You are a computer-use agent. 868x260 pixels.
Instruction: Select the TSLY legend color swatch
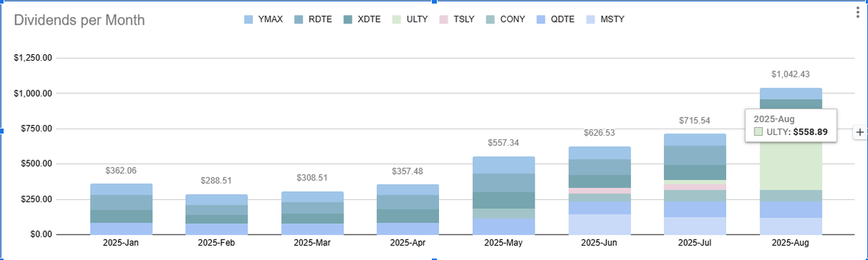coord(443,19)
